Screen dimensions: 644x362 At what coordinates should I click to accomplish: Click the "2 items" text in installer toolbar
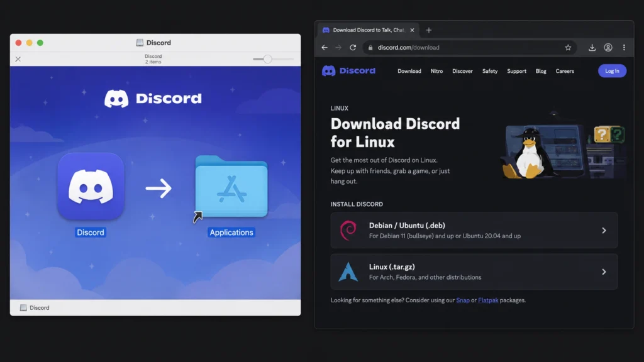click(153, 62)
